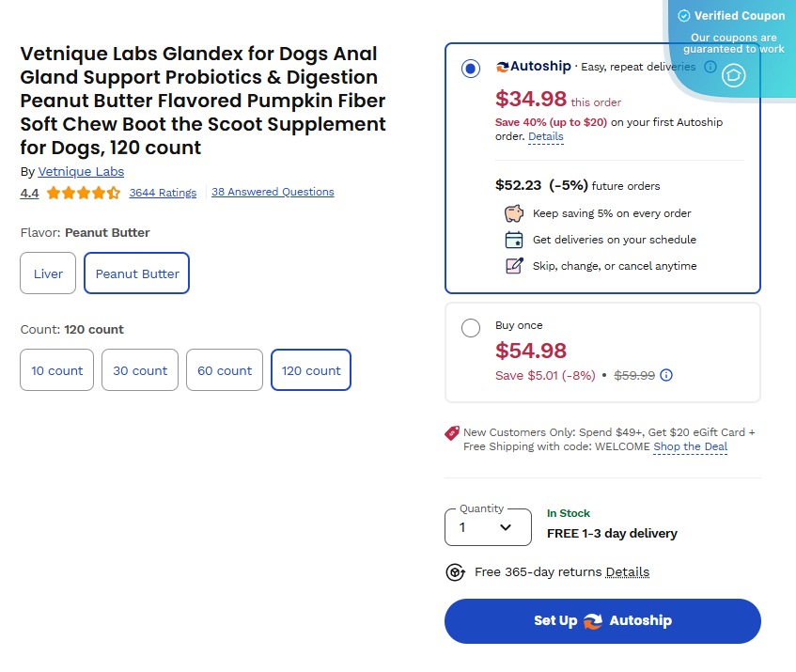The image size is (796, 672).
Task: Click the home icon in the coupon banner
Action: tap(733, 75)
